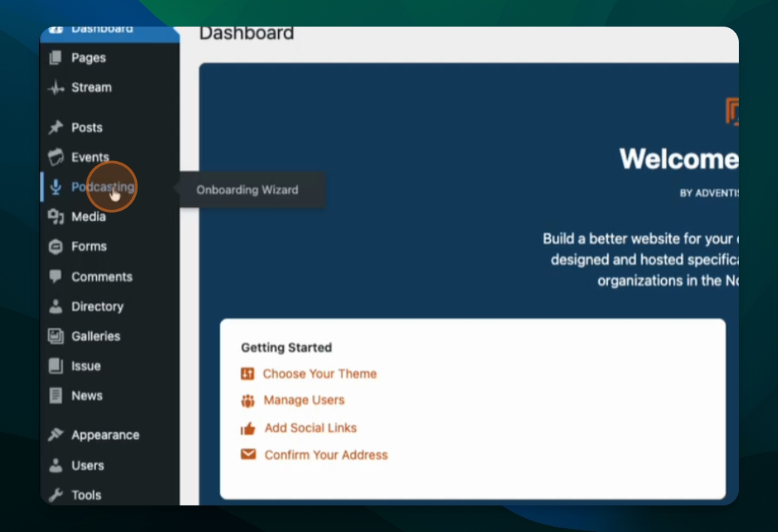
Task: Click the Galleries images icon
Action: (x=55, y=336)
